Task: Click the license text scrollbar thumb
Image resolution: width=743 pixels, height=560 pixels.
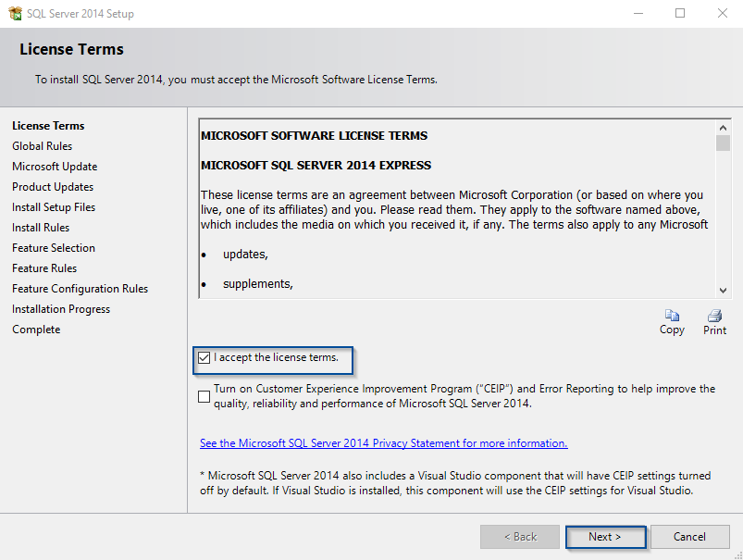Action: 723,143
